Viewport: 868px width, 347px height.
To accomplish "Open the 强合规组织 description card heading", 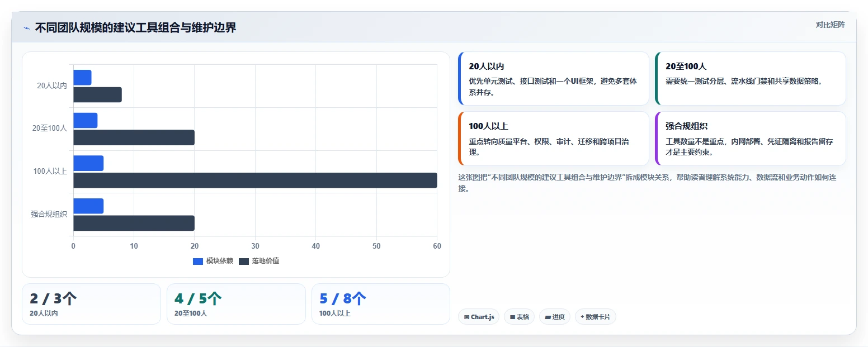I will click(x=686, y=126).
